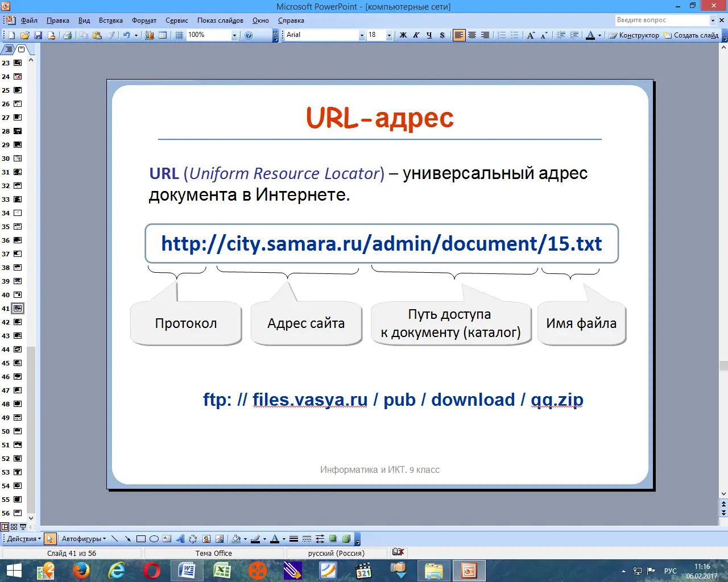
Task: Click the Конструктор button
Action: point(634,35)
